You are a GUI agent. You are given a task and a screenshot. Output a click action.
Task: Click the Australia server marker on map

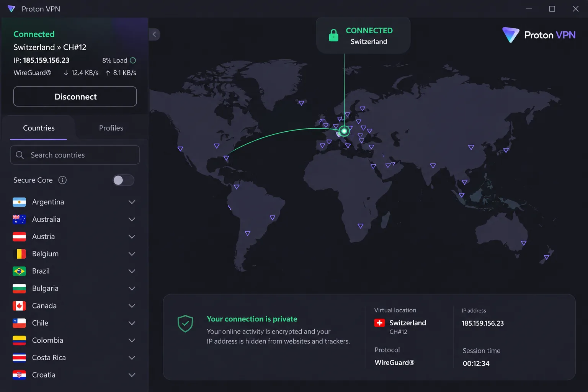click(524, 243)
